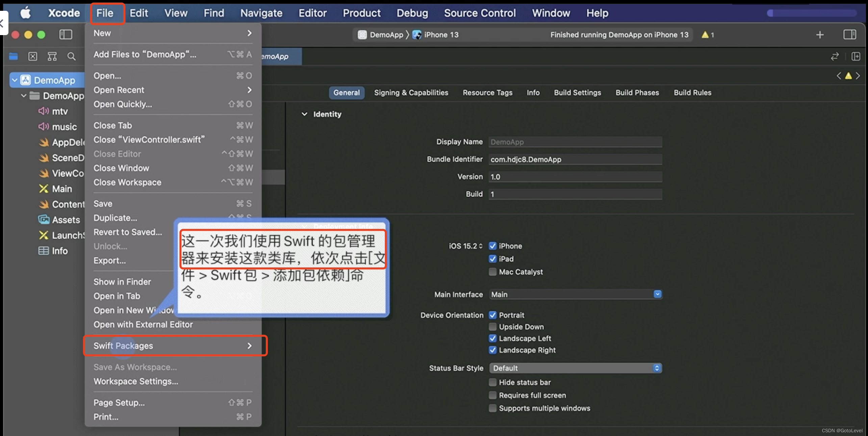
Task: Select the Project navigator folder icon
Action: coord(14,56)
